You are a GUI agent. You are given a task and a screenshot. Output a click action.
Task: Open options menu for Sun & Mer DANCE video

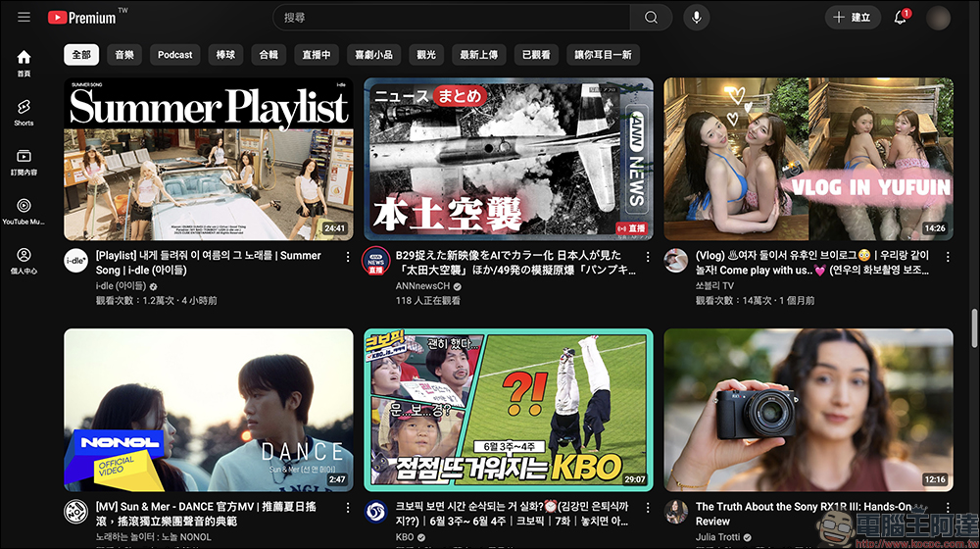(x=348, y=508)
